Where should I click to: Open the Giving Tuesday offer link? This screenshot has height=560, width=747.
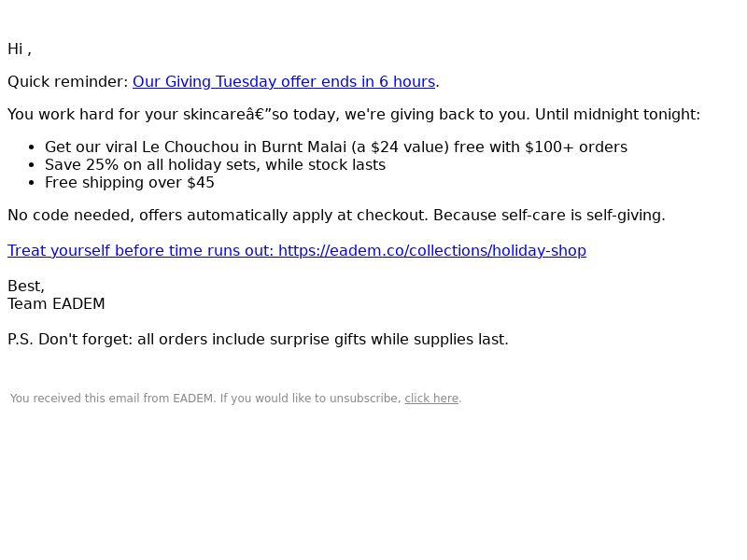coord(284,82)
